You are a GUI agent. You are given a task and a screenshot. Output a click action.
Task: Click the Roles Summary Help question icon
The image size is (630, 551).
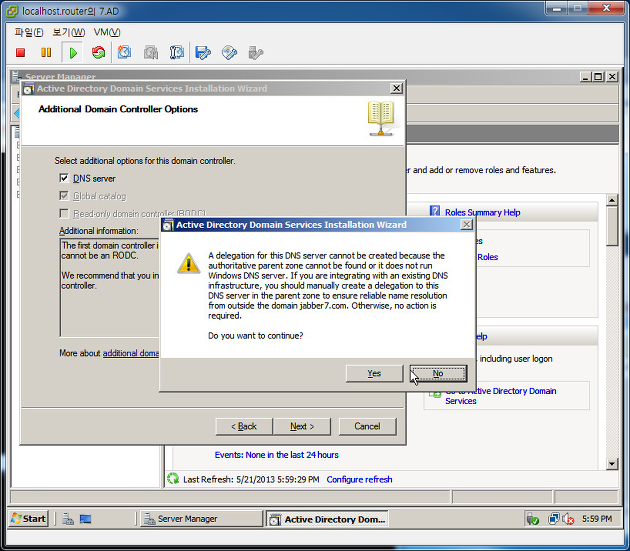[435, 211]
